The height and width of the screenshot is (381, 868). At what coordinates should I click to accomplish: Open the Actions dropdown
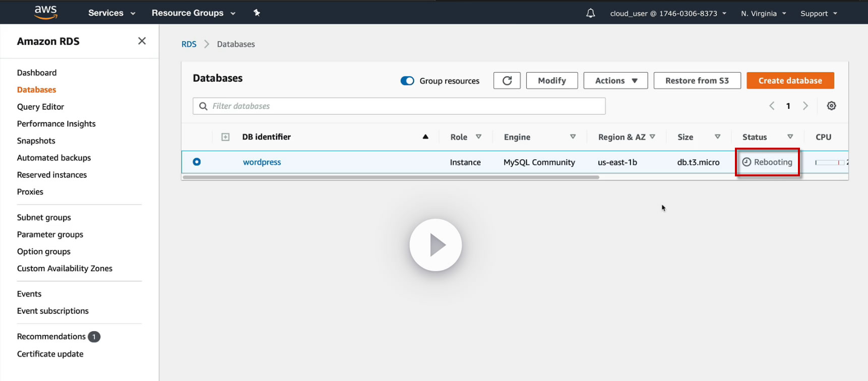click(x=615, y=81)
